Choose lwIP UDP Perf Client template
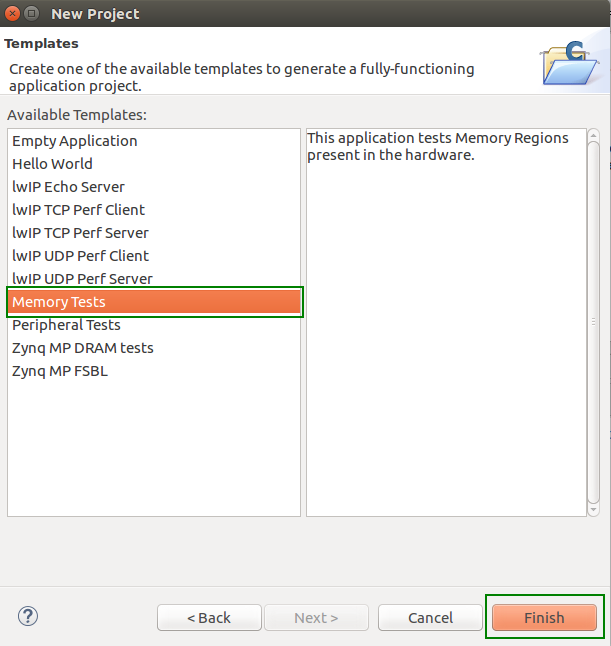This screenshot has width=611, height=646. 80,256
